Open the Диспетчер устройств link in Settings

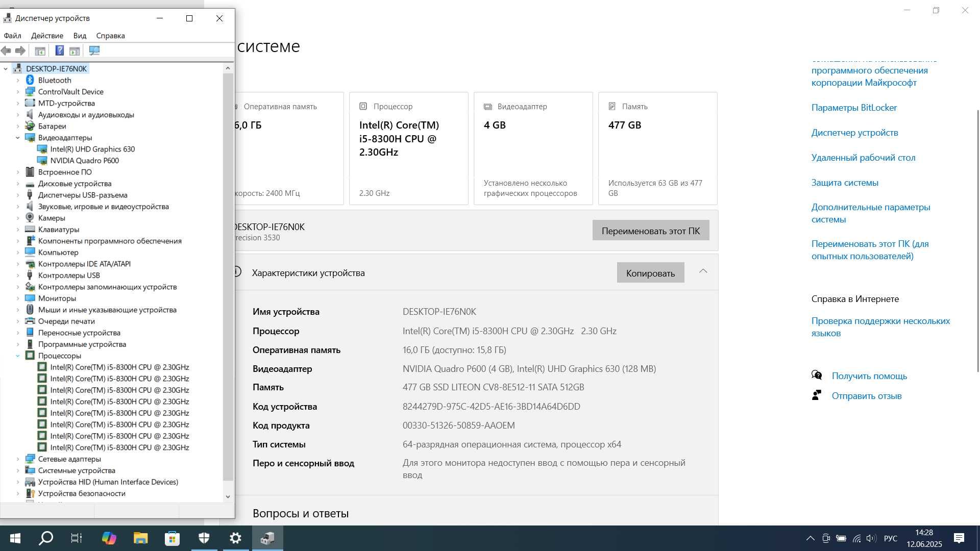[x=855, y=133]
